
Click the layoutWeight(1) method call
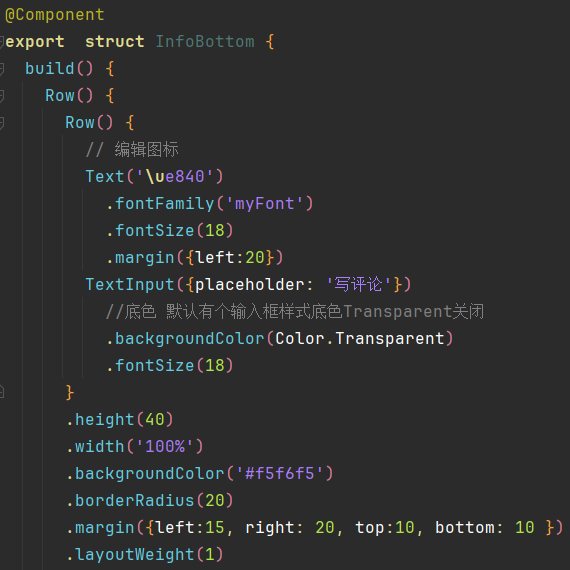click(x=145, y=554)
